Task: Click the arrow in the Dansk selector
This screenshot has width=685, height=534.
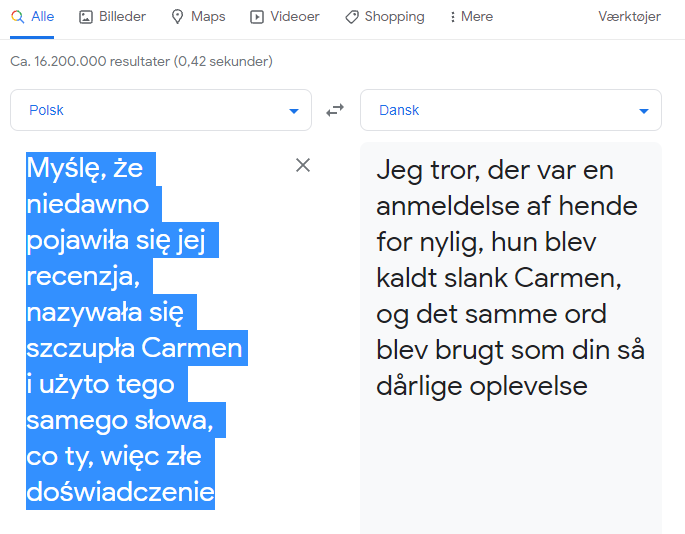Action: pyautogui.click(x=644, y=111)
